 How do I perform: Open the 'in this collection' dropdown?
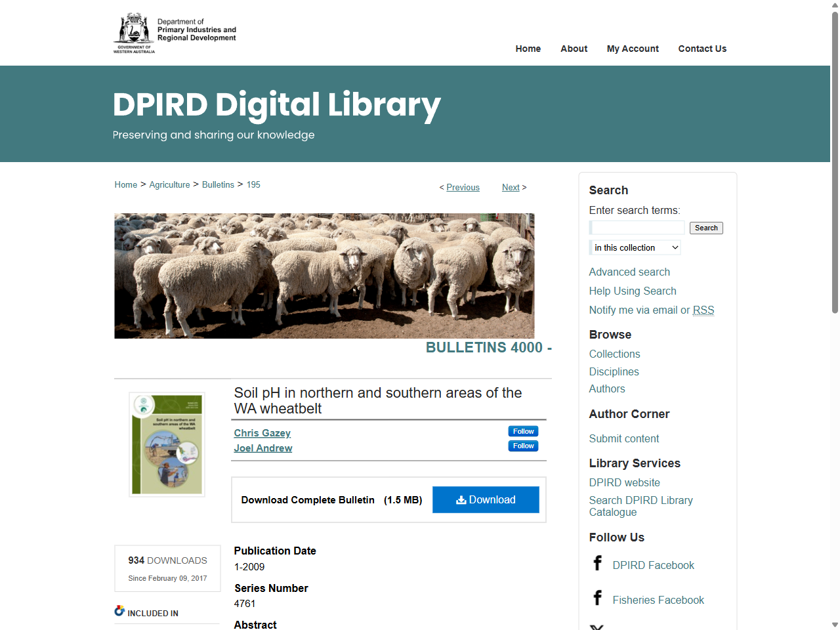pyautogui.click(x=635, y=247)
